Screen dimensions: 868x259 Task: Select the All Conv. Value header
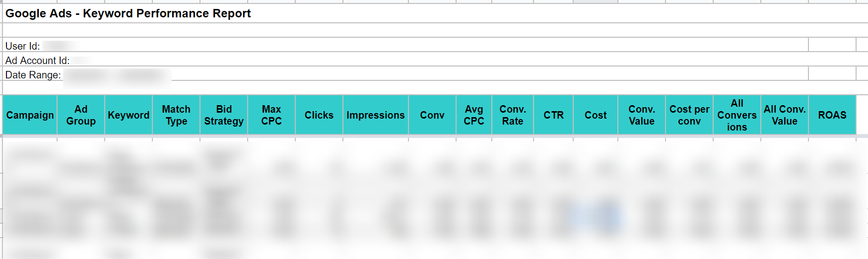click(785, 115)
